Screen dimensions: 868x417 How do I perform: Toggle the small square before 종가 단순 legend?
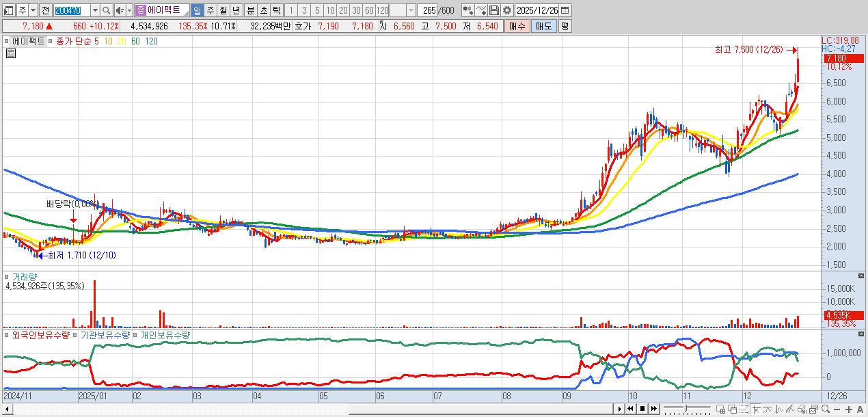click(50, 41)
